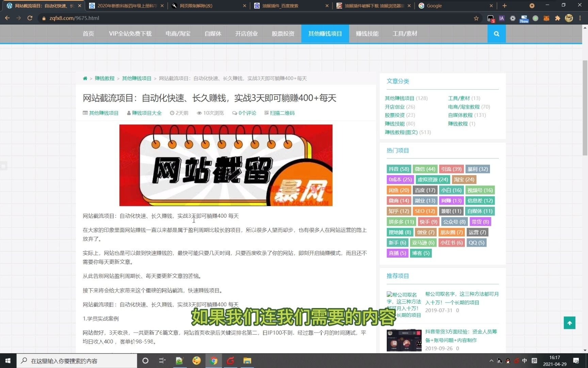Open the 开店创业 (26) category link
Viewport: 588px width, 368px height.
400,107
